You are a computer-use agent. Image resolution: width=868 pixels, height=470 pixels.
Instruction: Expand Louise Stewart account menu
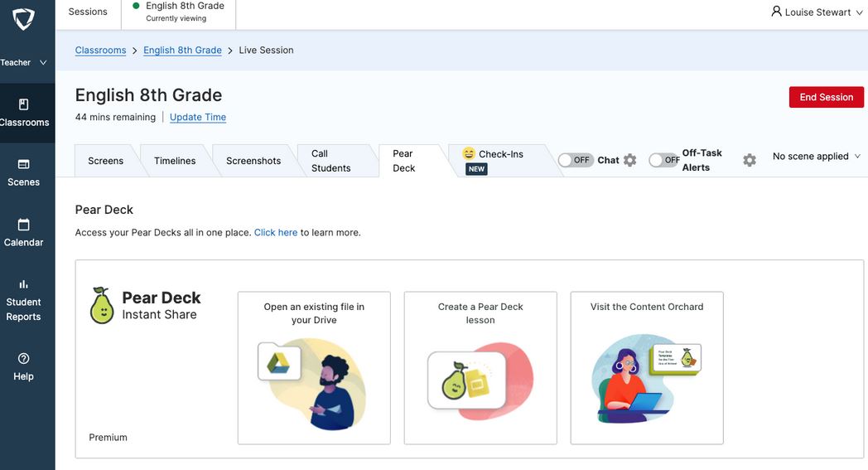pyautogui.click(x=817, y=12)
